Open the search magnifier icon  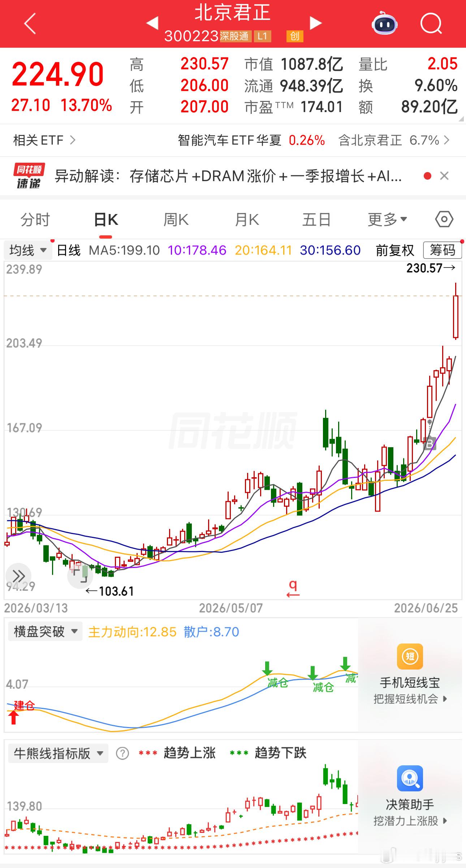pos(431,23)
